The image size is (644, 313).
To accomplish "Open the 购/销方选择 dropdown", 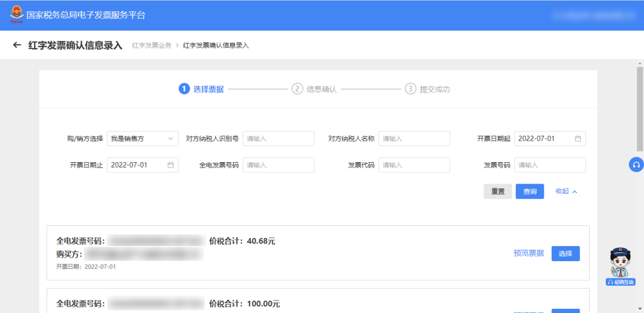I will point(143,139).
